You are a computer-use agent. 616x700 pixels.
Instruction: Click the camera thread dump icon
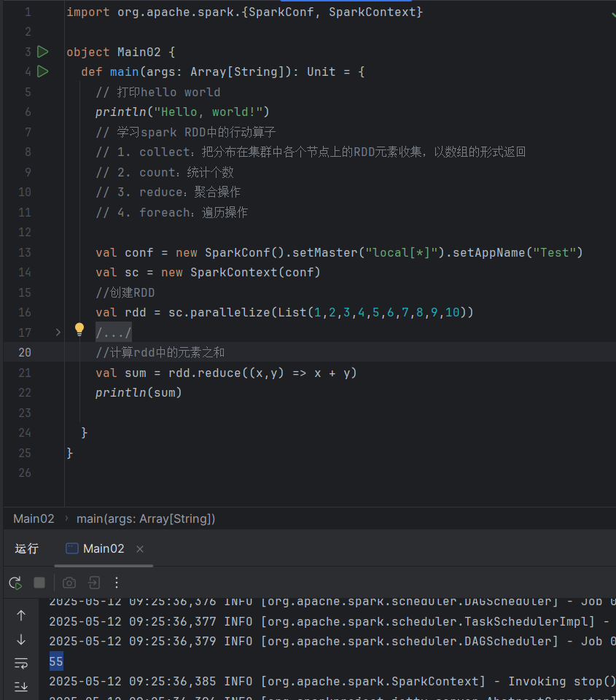tap(69, 583)
